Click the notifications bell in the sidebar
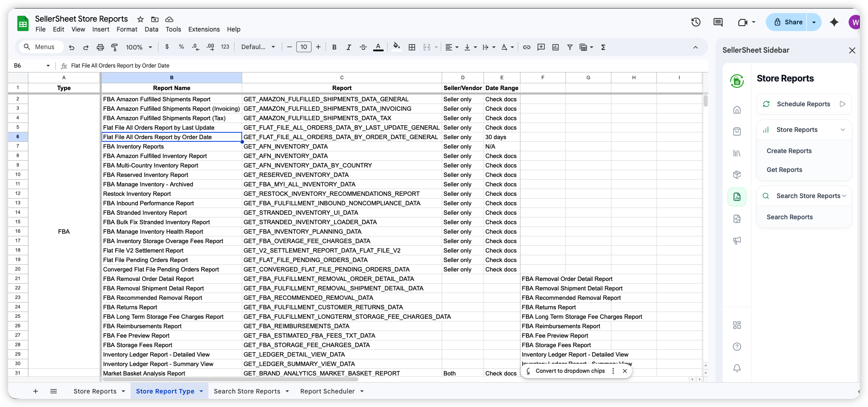Image resolution: width=868 pixels, height=407 pixels. (737, 368)
